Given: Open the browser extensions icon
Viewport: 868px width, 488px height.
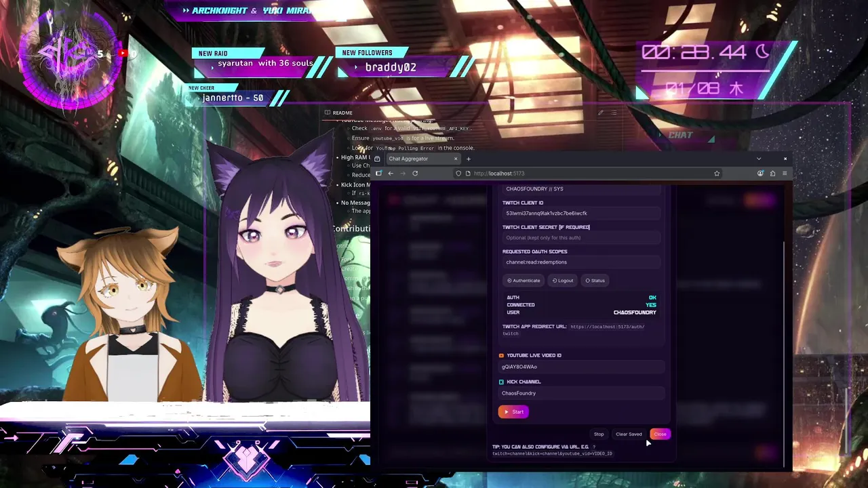Looking at the screenshot, I should (x=772, y=174).
